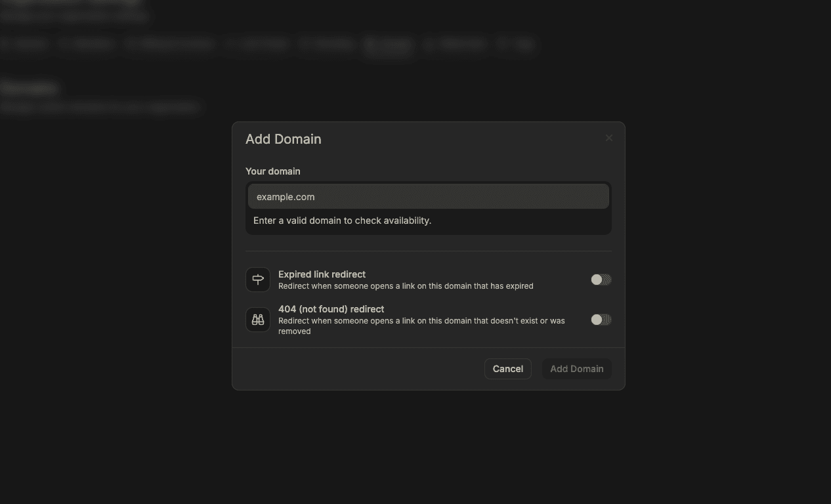Enable the Expired link redirect toggle
This screenshot has height=504, width=831.
601,280
